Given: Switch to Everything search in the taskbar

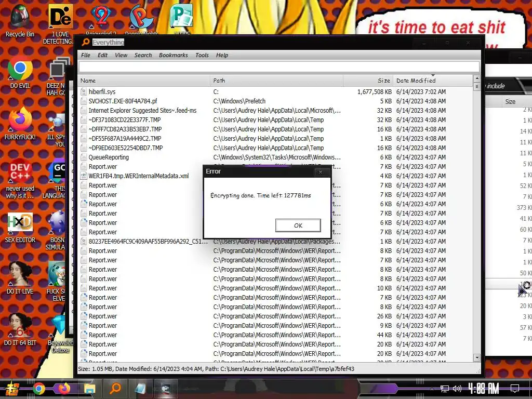Looking at the screenshot, I should (115, 389).
